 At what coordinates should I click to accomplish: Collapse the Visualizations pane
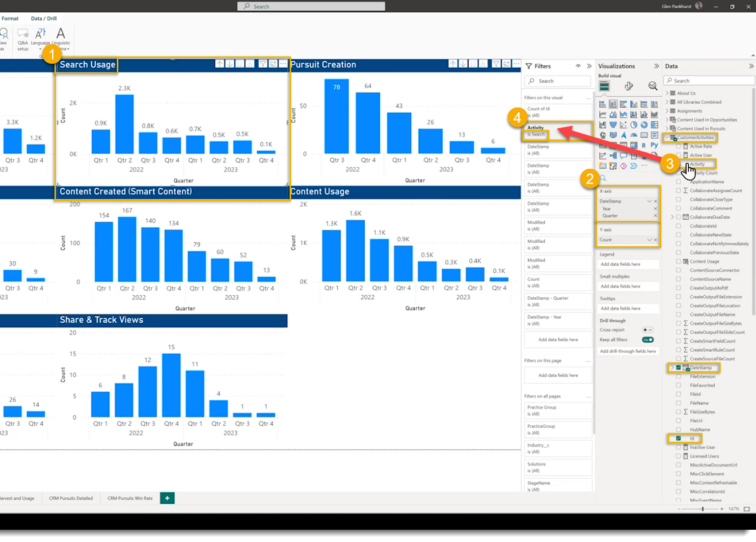coord(656,66)
